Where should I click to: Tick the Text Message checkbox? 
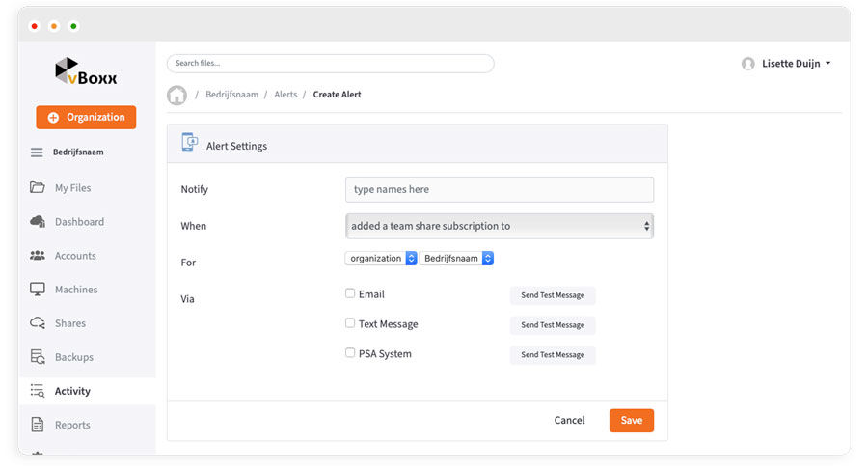click(350, 323)
